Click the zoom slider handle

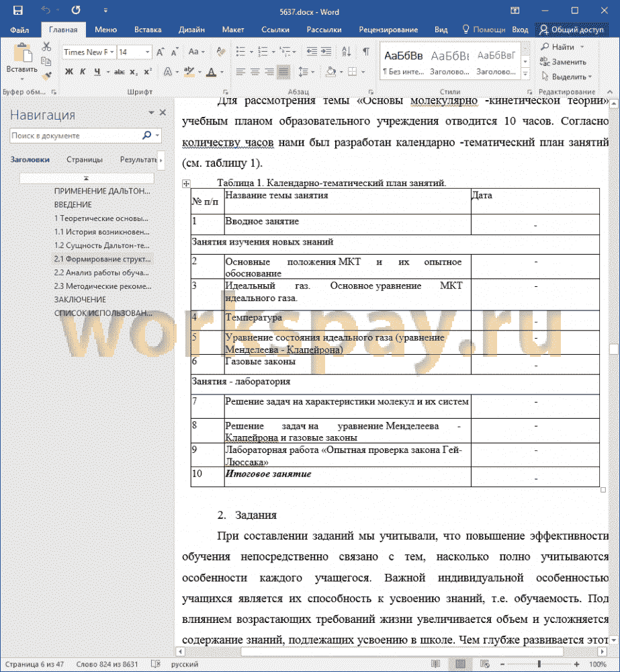pos(539,664)
